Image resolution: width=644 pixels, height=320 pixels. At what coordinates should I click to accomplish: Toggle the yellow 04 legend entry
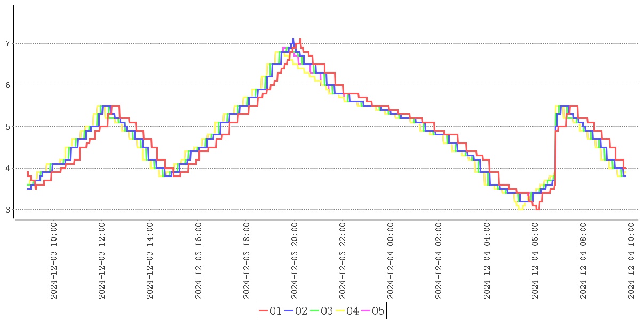[x=347, y=311]
